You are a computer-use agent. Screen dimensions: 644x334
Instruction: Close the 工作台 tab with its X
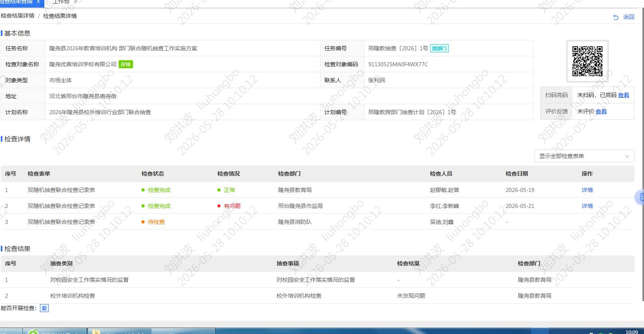[x=76, y=2]
